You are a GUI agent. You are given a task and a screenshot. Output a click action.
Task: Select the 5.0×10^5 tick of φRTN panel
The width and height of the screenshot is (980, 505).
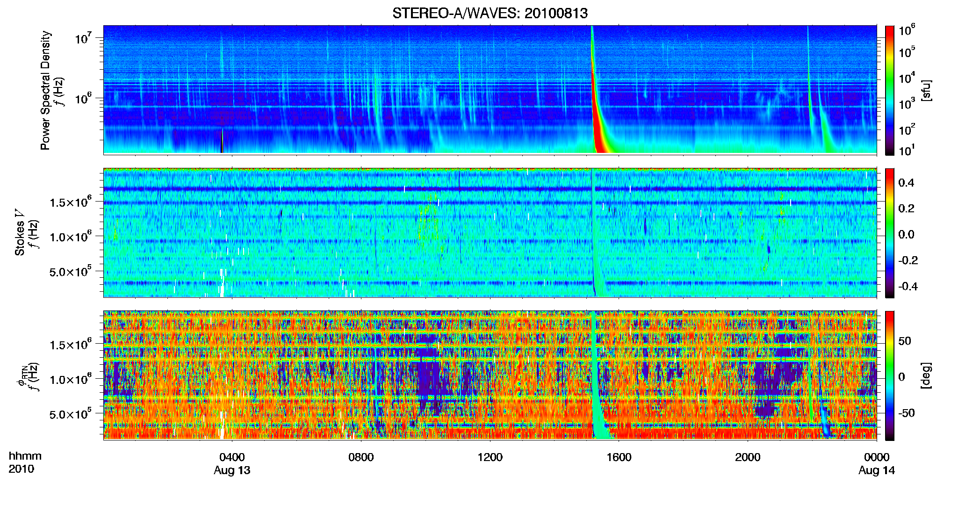71,414
